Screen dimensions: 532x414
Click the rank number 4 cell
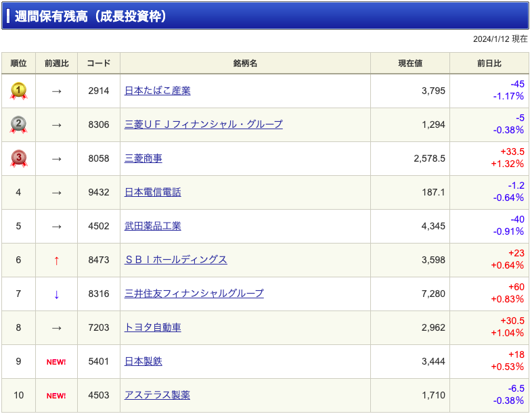[x=19, y=192]
